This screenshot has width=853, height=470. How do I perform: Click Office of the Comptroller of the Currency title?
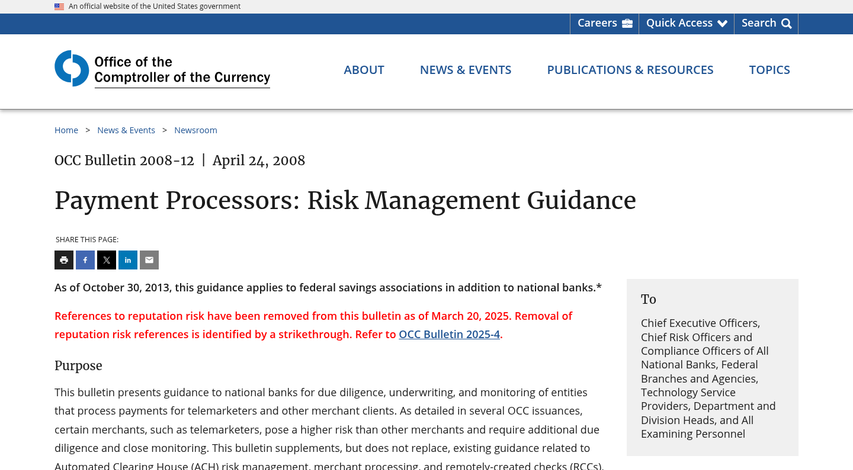(182, 70)
